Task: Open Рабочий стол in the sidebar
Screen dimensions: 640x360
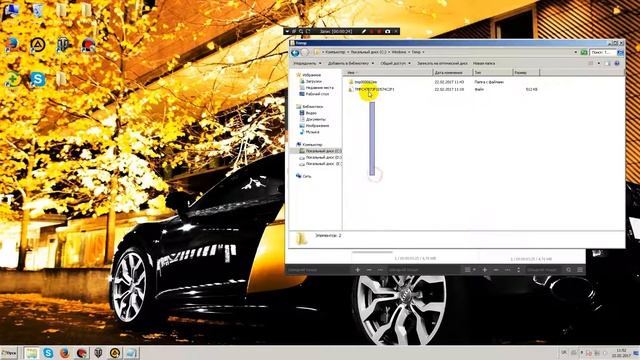Action: pyautogui.click(x=317, y=94)
